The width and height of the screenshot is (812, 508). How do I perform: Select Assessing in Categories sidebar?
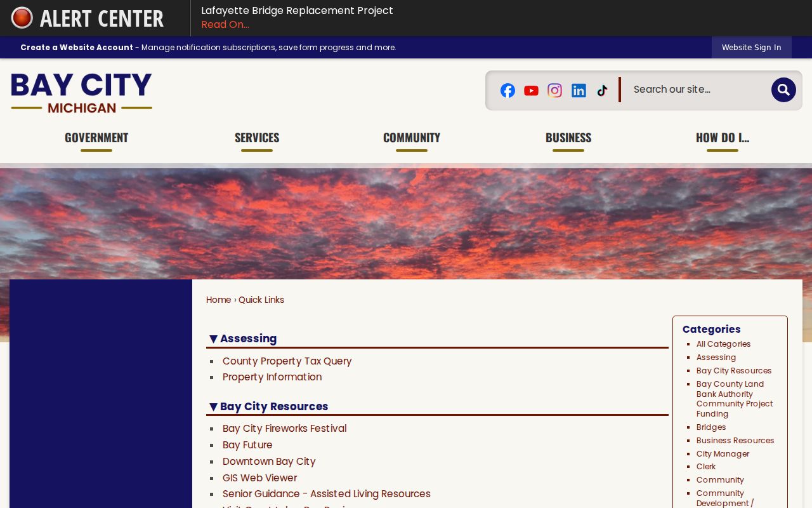click(x=716, y=358)
